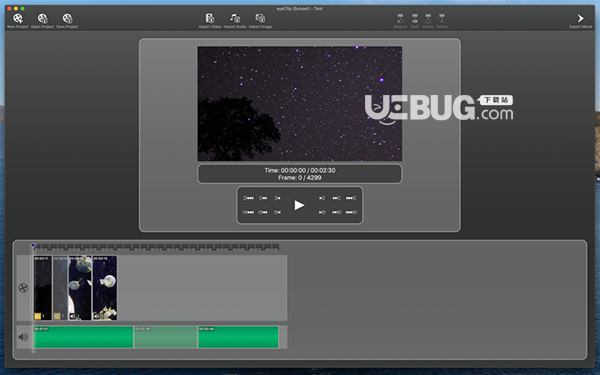The height and width of the screenshot is (375, 600).
Task: Select the first green audio clip
Action: (x=83, y=337)
